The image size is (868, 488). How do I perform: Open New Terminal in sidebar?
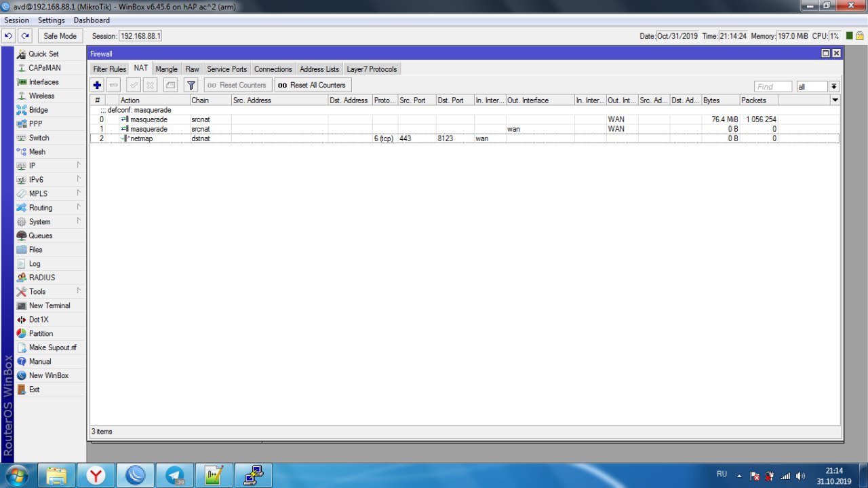[x=51, y=305]
